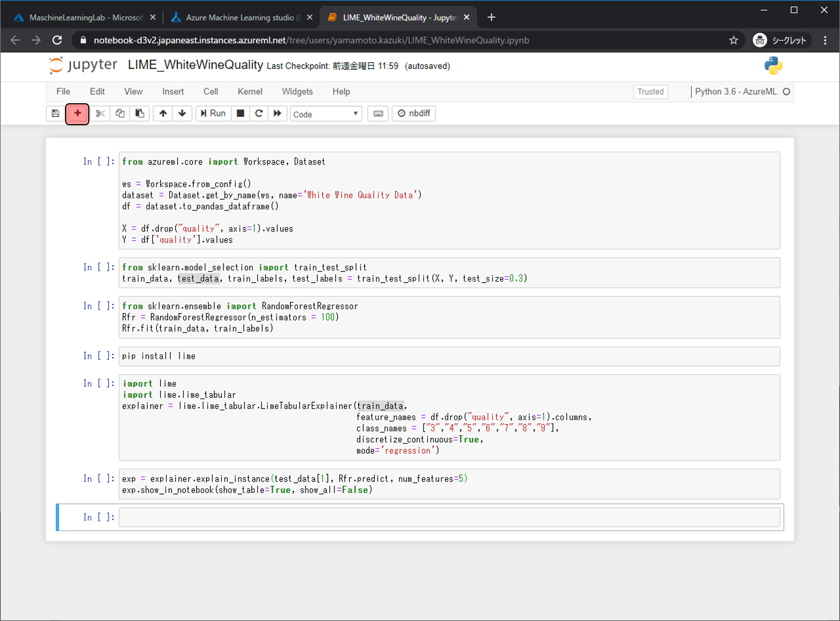840x621 pixels.
Task: Paste cells below icon
Action: tap(140, 114)
